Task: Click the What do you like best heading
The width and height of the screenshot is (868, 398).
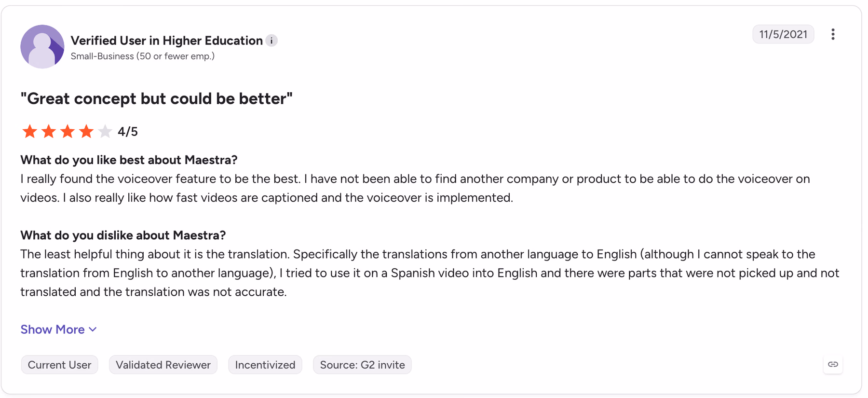Action: click(129, 160)
